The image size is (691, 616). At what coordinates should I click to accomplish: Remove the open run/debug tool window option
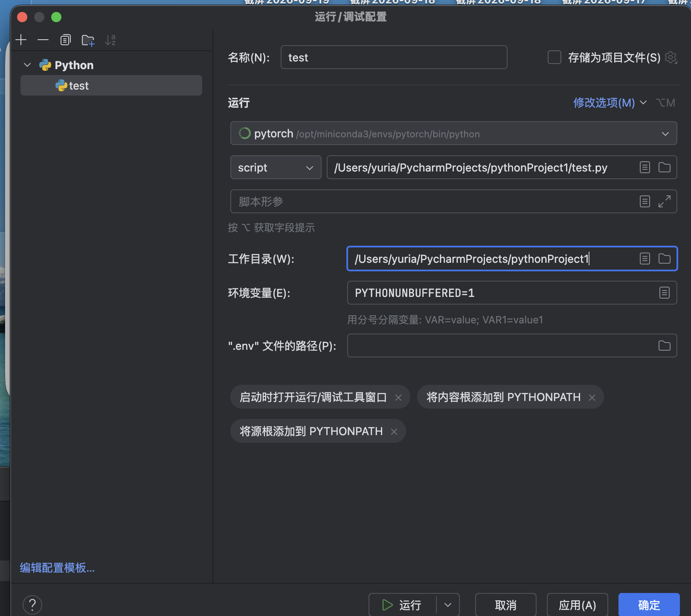point(398,398)
